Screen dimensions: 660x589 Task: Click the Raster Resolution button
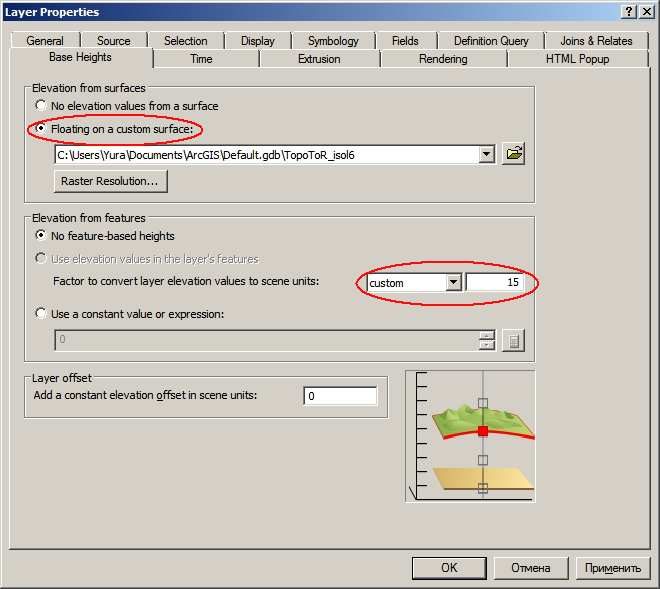click(x=111, y=181)
